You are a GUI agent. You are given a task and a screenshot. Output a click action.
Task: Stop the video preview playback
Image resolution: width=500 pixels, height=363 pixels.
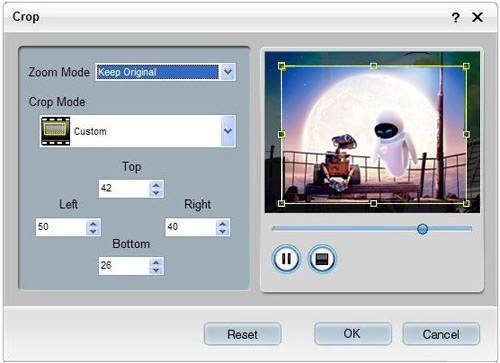coord(322,259)
